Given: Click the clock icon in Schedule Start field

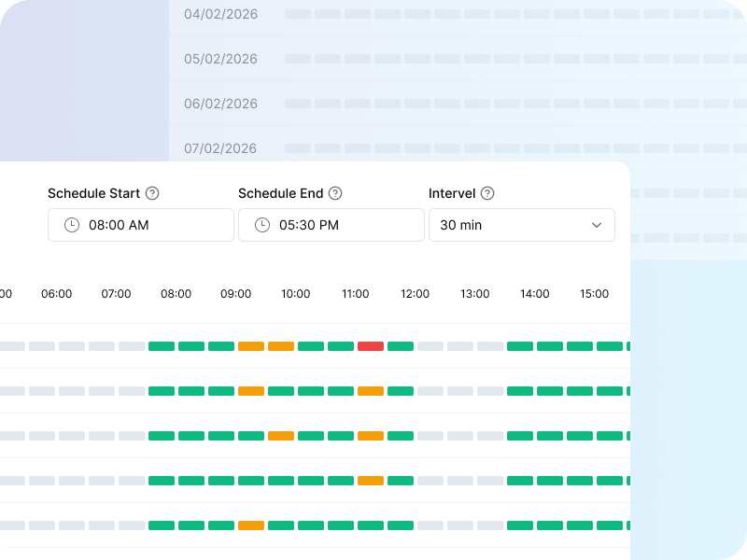Looking at the screenshot, I should coord(71,225).
